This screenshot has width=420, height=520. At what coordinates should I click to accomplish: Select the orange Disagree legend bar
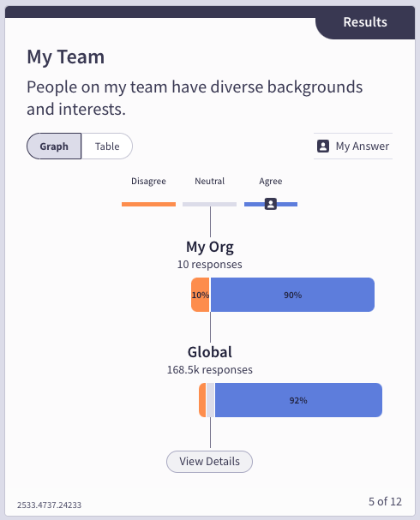click(x=148, y=204)
